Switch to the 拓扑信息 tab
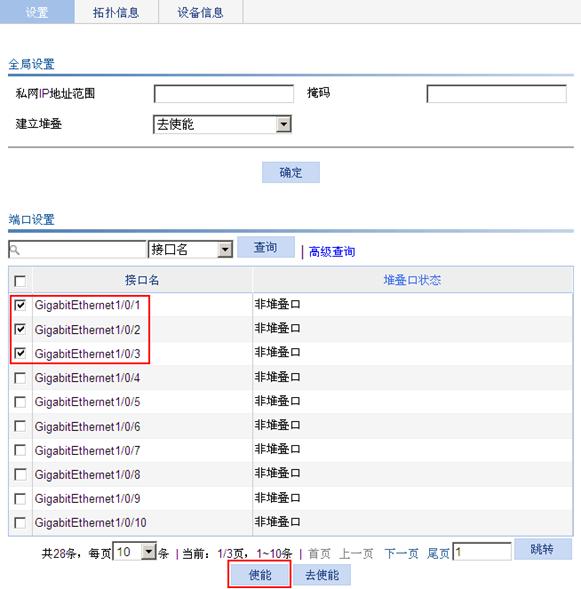The image size is (581, 589). (116, 12)
